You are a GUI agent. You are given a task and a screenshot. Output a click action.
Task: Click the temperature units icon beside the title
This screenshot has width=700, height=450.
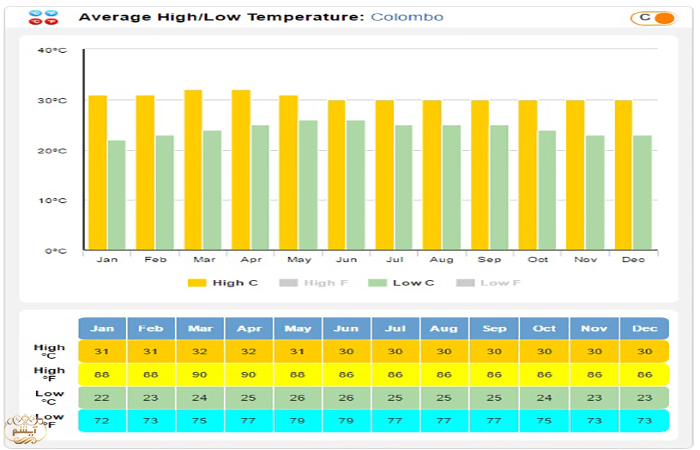[x=41, y=17]
